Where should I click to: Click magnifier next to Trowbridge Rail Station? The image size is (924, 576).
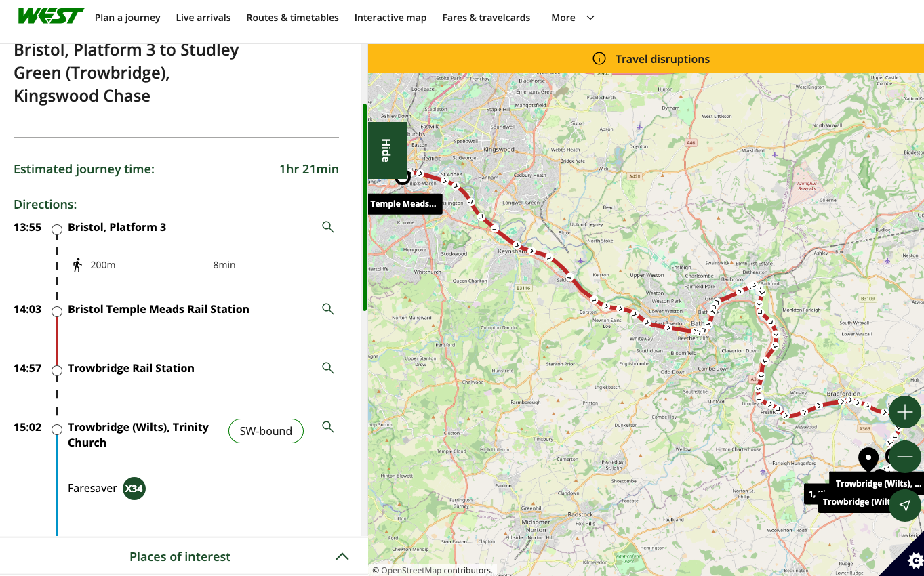(328, 368)
